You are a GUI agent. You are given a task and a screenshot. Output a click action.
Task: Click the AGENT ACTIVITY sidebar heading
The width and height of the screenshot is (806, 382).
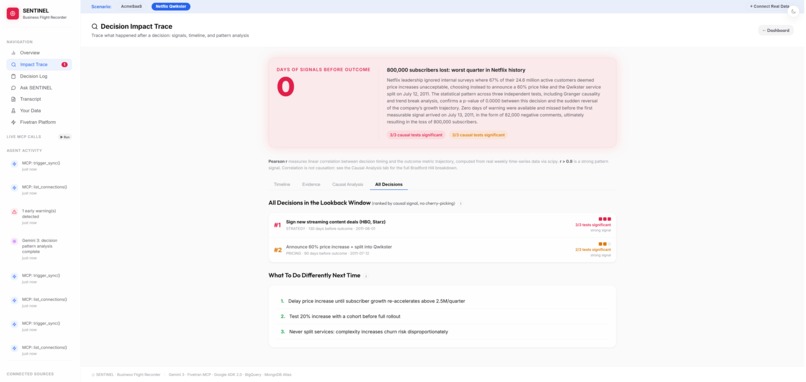click(24, 151)
